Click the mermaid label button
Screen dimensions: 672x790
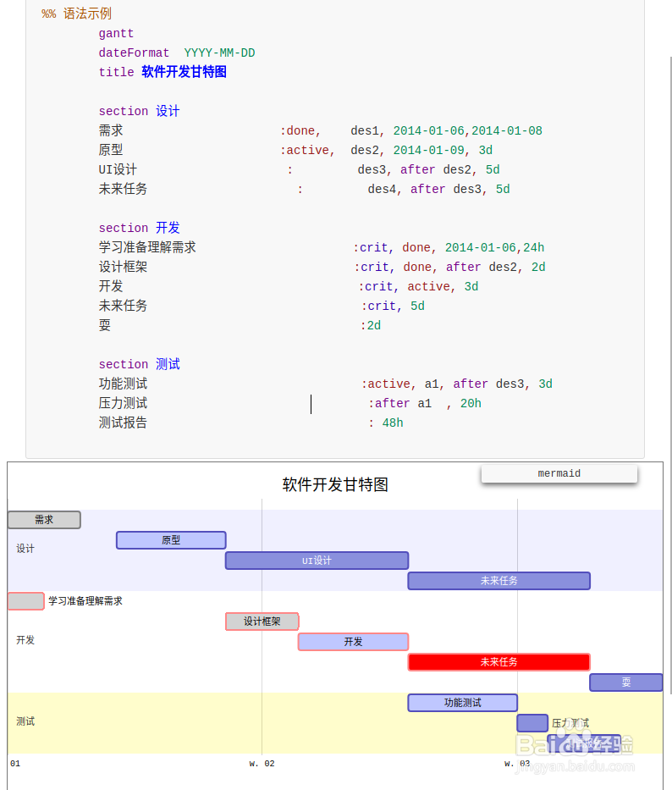[x=559, y=473]
